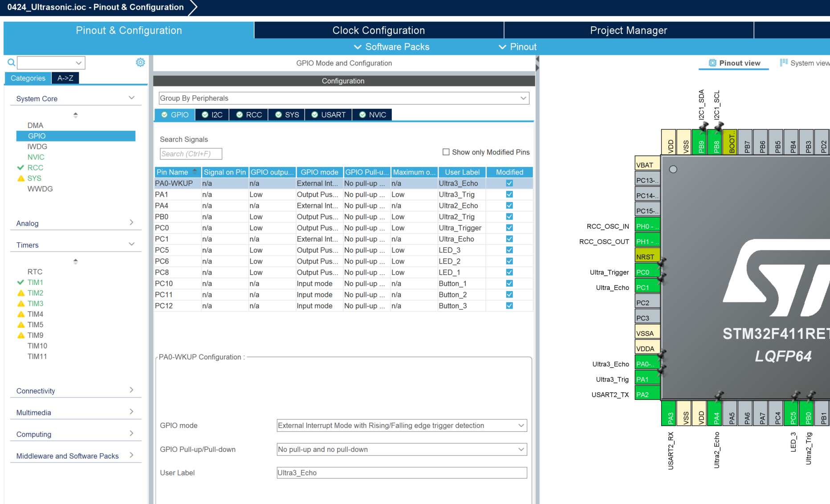
Task: Expand the Analog category
Action: point(131,223)
